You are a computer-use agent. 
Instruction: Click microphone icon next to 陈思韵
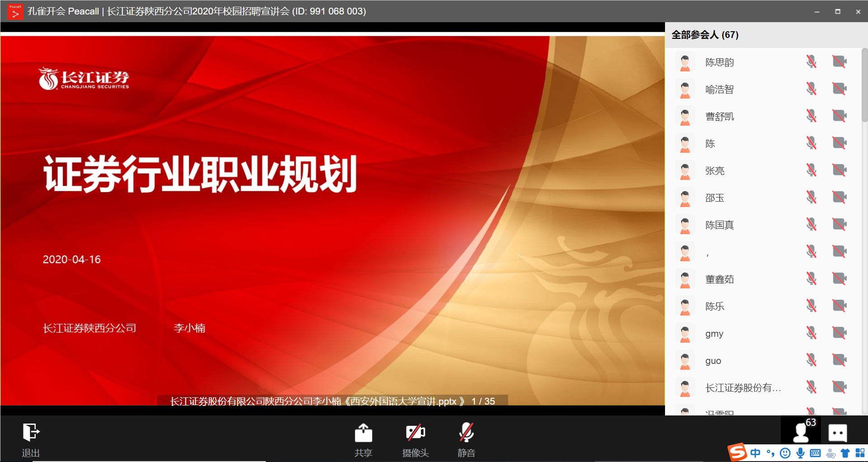pos(811,61)
